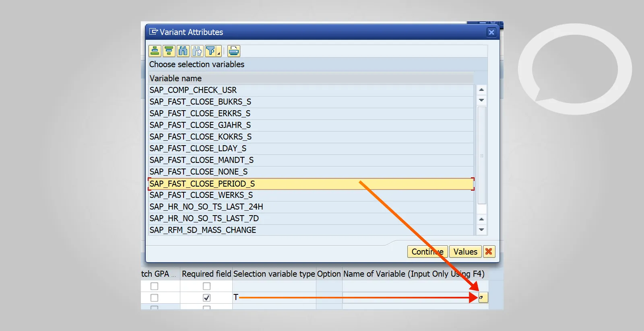Click the Continue button

(427, 252)
